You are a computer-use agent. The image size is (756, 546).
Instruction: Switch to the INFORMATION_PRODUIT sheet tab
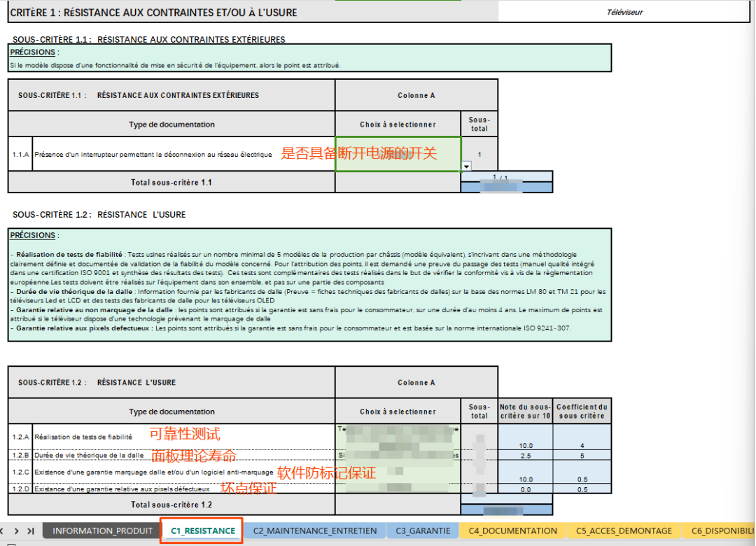click(102, 531)
